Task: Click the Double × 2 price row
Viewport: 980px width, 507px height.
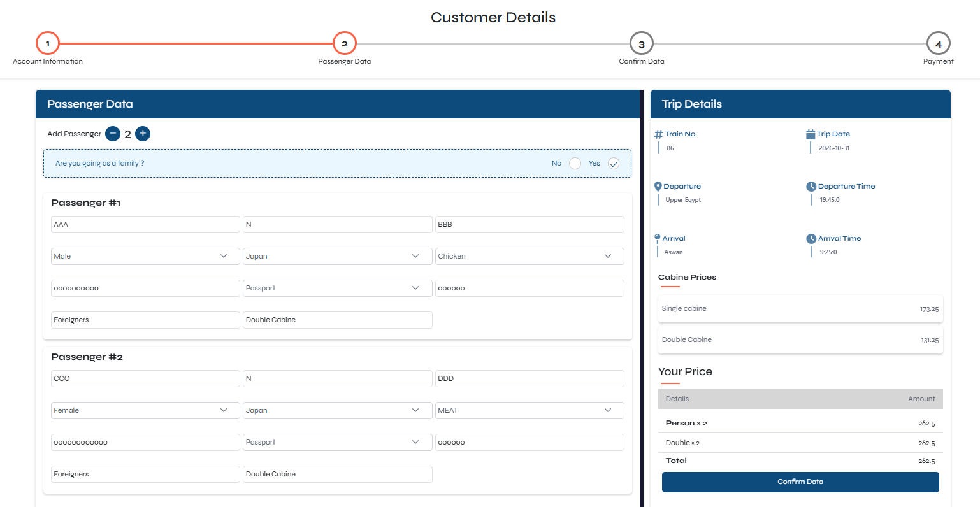Action: tap(800, 443)
